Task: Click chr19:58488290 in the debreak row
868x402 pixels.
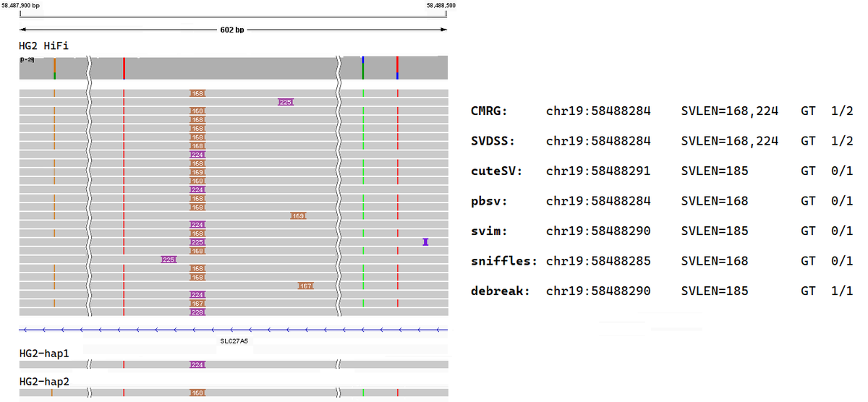Action: pyautogui.click(x=598, y=291)
